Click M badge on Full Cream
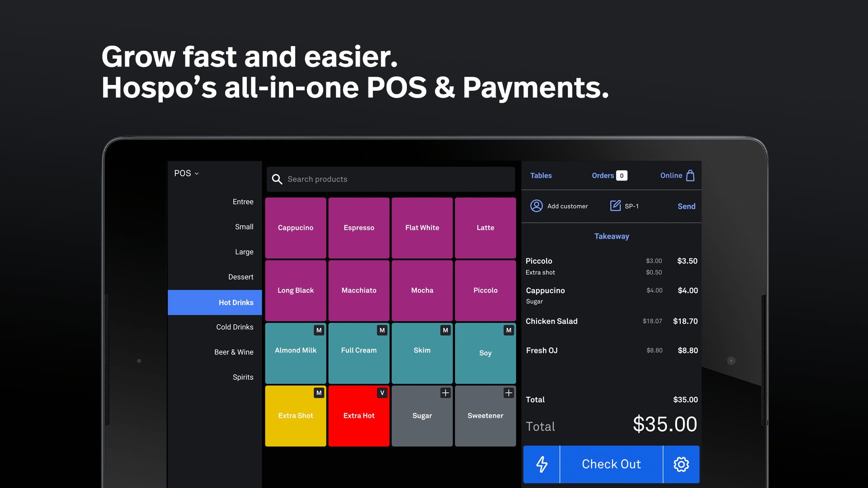The height and width of the screenshot is (488, 868). tap(382, 330)
